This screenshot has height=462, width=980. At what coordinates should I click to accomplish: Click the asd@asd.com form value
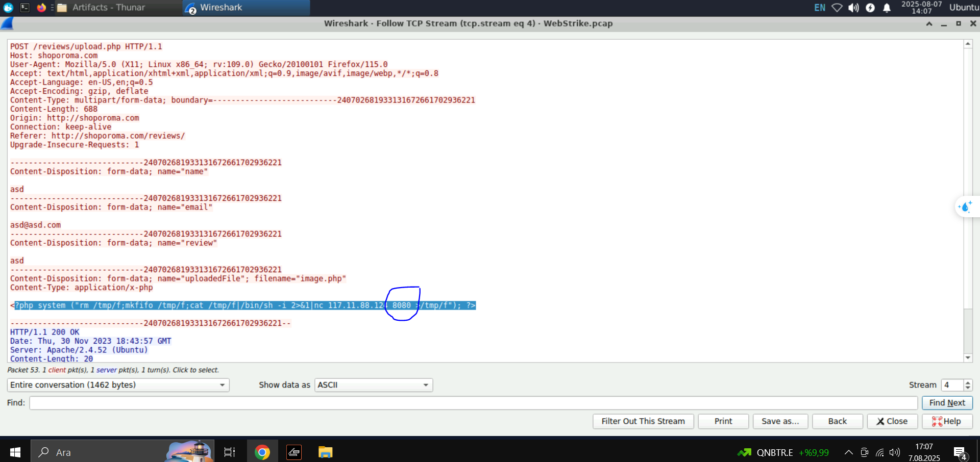(35, 225)
